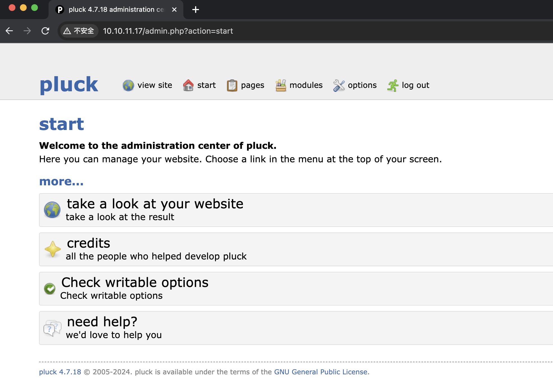The height and width of the screenshot is (392, 553).
Task: Click the speech bubble help icon
Action: pyautogui.click(x=52, y=328)
